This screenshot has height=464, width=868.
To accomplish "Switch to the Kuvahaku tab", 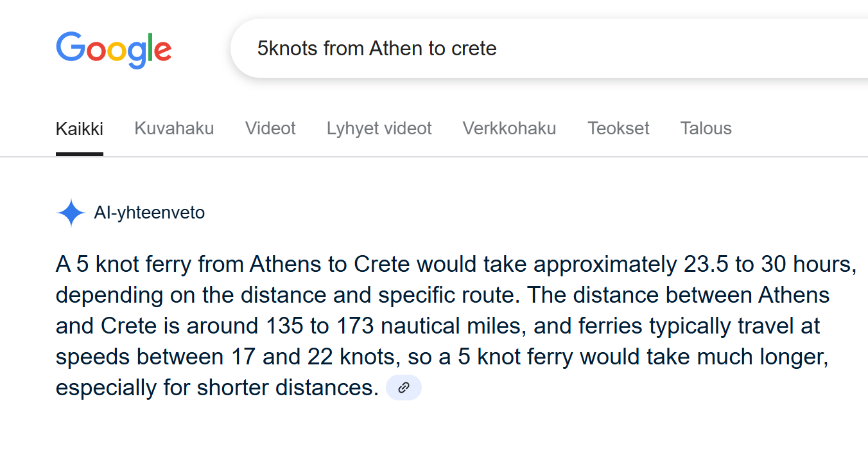I will (x=174, y=129).
